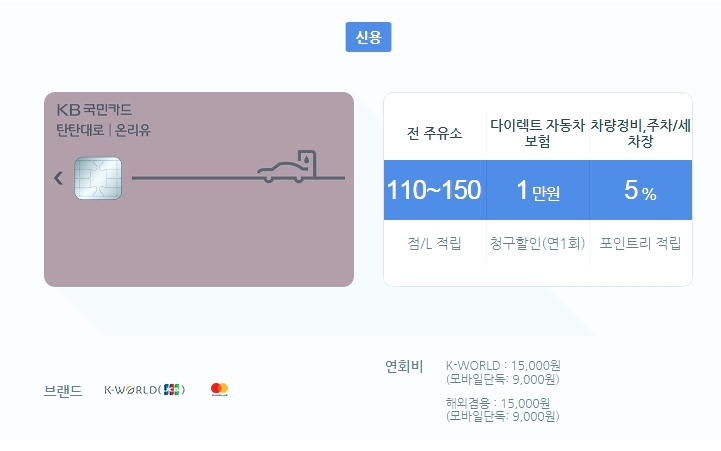Click the 점/L 적립 description

point(435,243)
